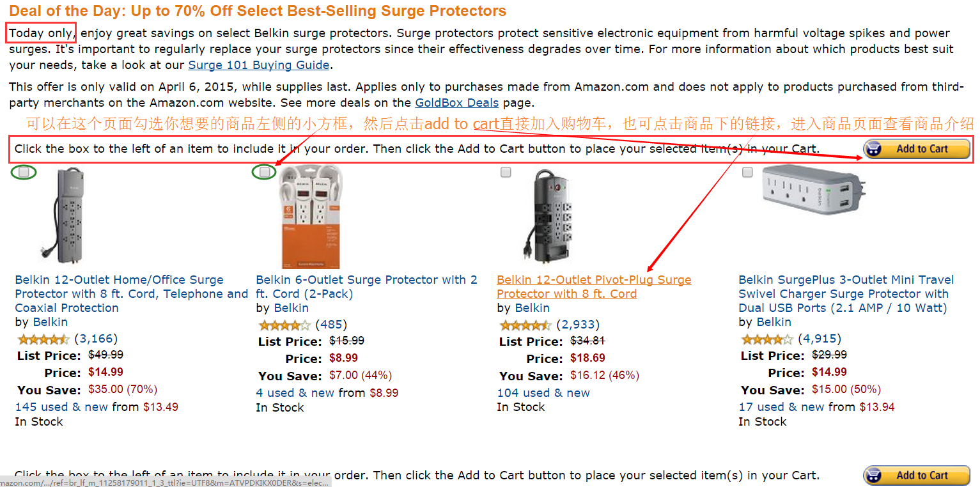View the 2,933 customer reviews
This screenshot has width=980, height=487.
[x=578, y=325]
